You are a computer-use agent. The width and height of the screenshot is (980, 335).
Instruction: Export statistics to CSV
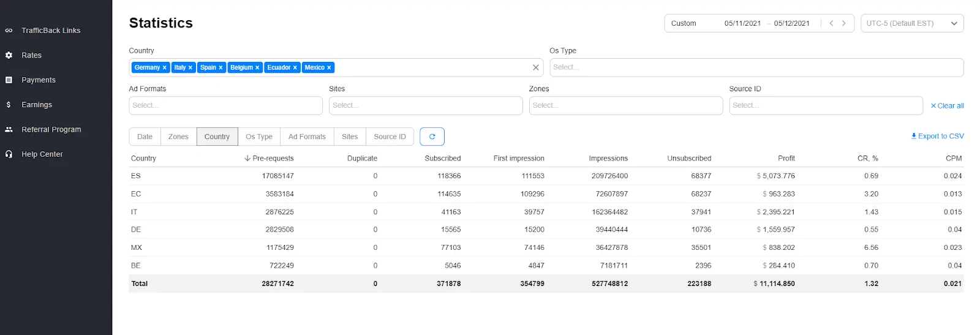point(937,136)
